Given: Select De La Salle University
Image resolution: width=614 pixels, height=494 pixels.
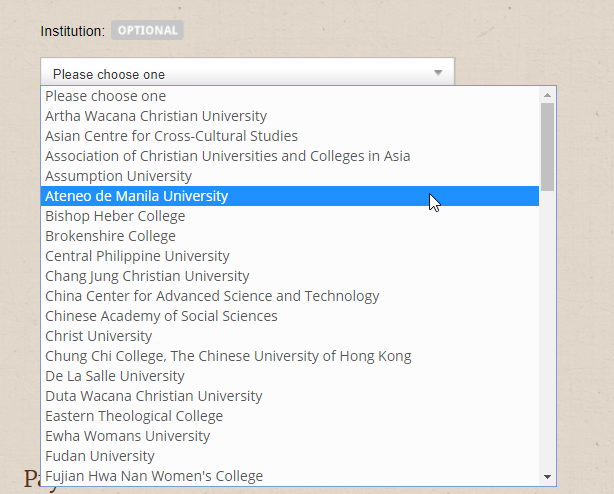Looking at the screenshot, I should pyautogui.click(x=115, y=376).
